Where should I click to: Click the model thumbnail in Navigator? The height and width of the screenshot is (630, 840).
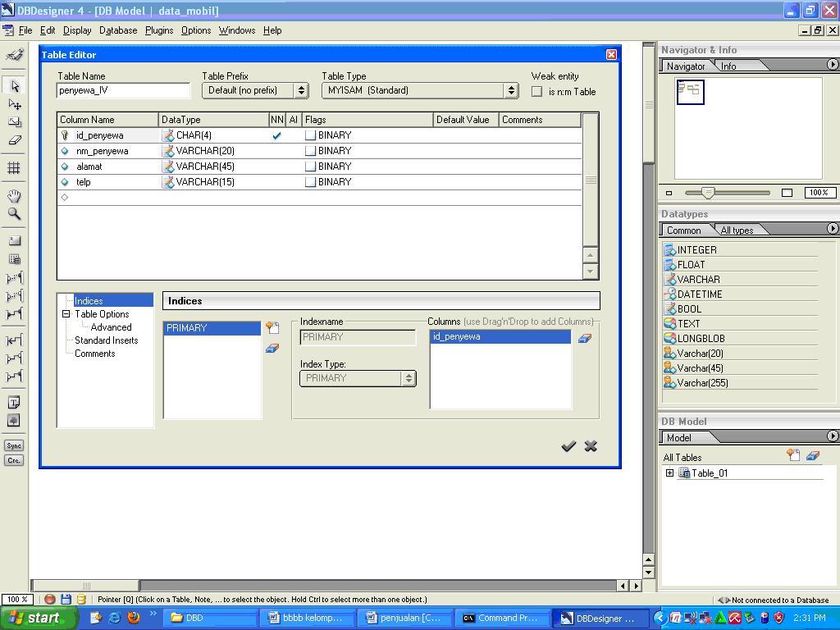(690, 92)
